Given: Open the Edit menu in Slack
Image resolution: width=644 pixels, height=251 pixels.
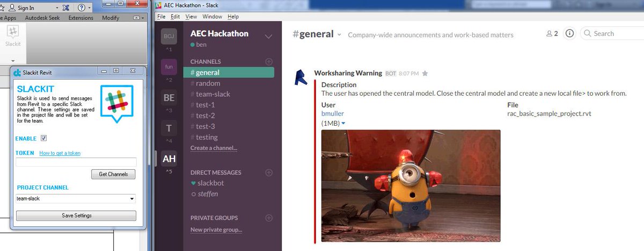Looking at the screenshot, I should [x=176, y=16].
